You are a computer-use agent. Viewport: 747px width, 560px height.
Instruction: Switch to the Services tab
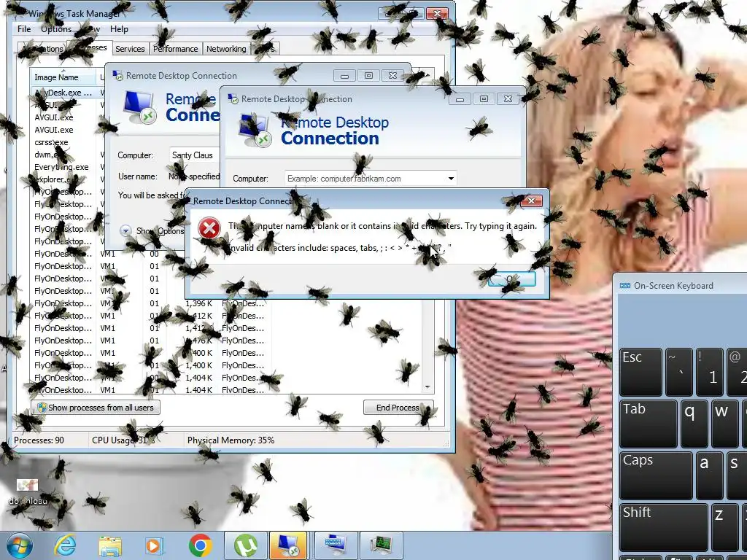point(130,49)
